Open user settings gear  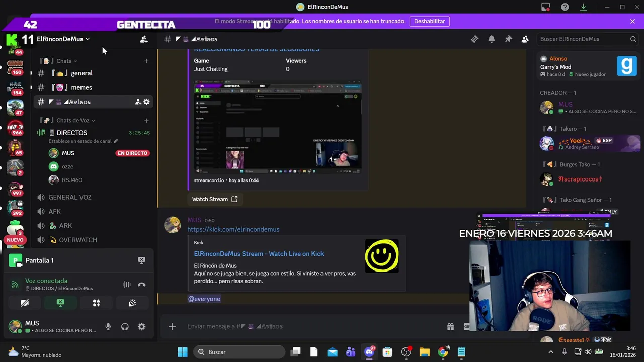click(142, 327)
